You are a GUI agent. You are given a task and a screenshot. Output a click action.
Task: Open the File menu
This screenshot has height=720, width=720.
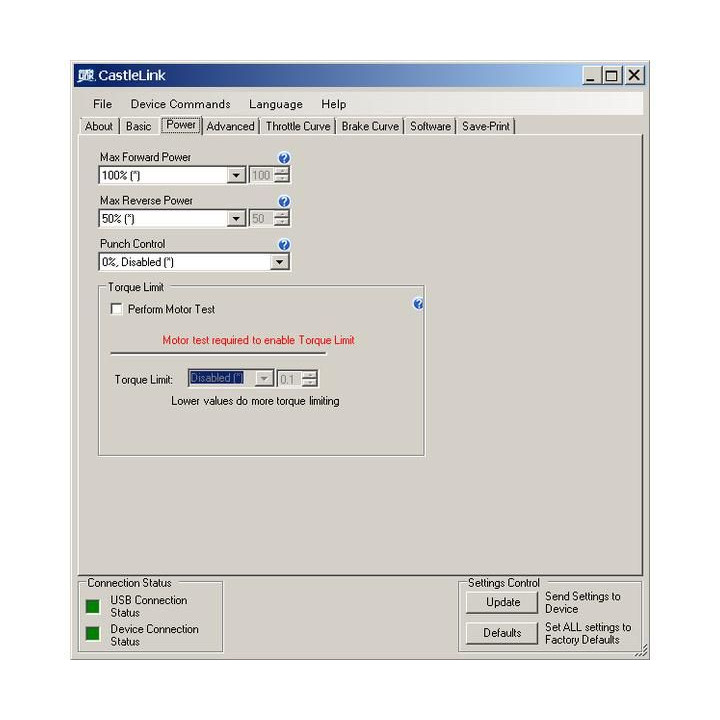pyautogui.click(x=102, y=104)
